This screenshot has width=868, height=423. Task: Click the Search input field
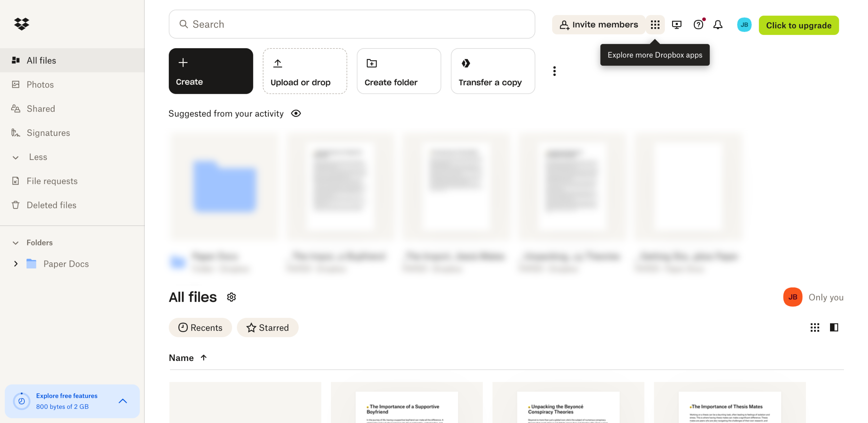point(352,24)
